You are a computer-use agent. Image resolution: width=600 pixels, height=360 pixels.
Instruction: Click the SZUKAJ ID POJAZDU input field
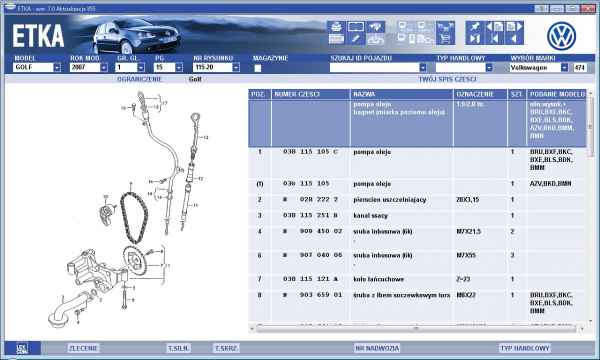[x=375, y=67]
